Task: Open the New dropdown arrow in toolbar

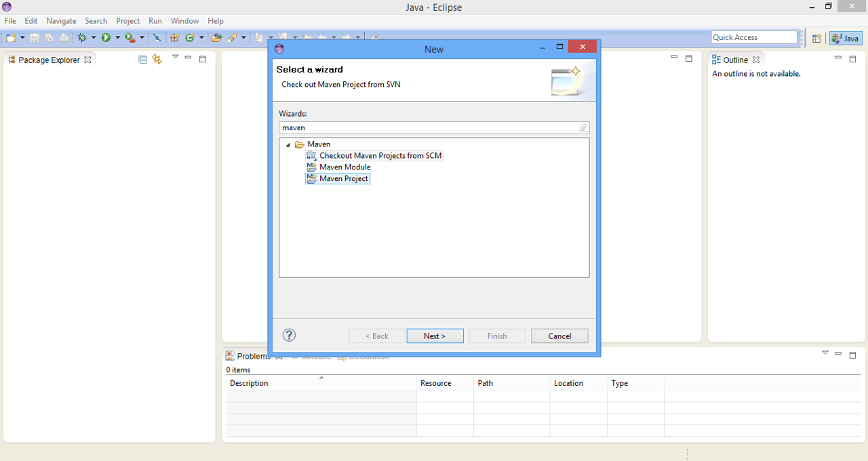Action: 22,38
